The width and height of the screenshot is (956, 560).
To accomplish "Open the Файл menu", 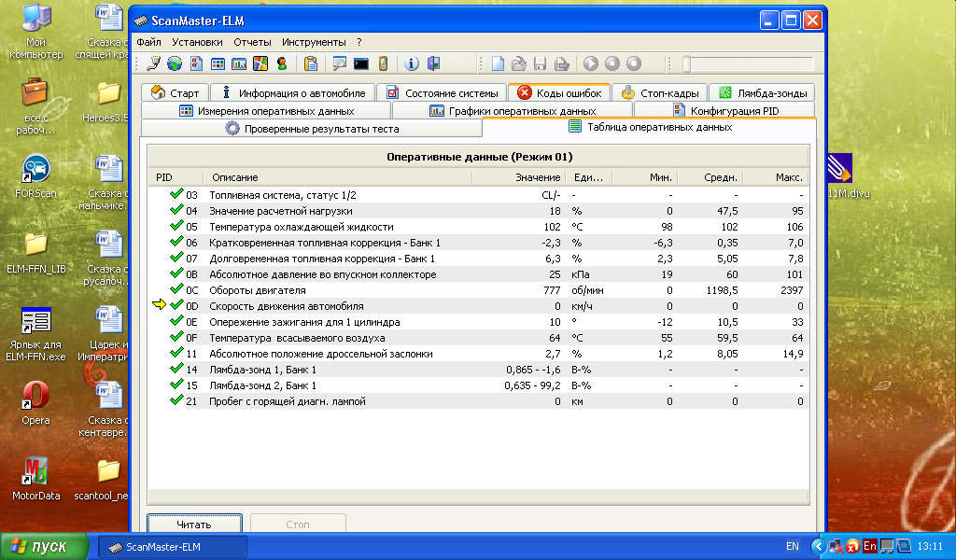I will (x=148, y=42).
